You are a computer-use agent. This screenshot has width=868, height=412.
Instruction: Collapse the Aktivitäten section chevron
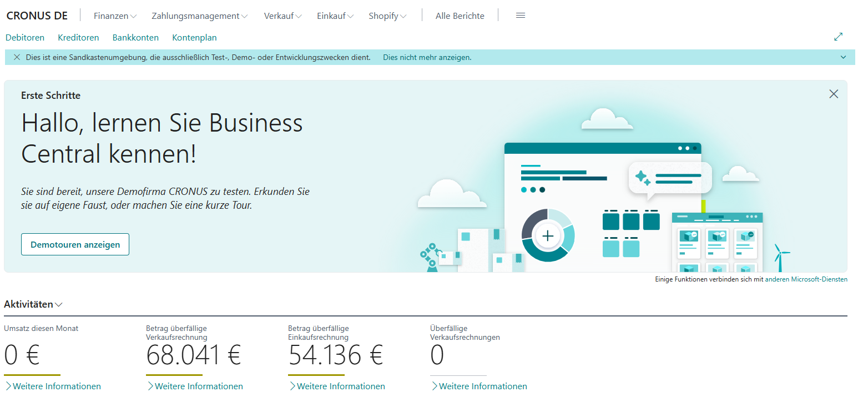coord(59,304)
